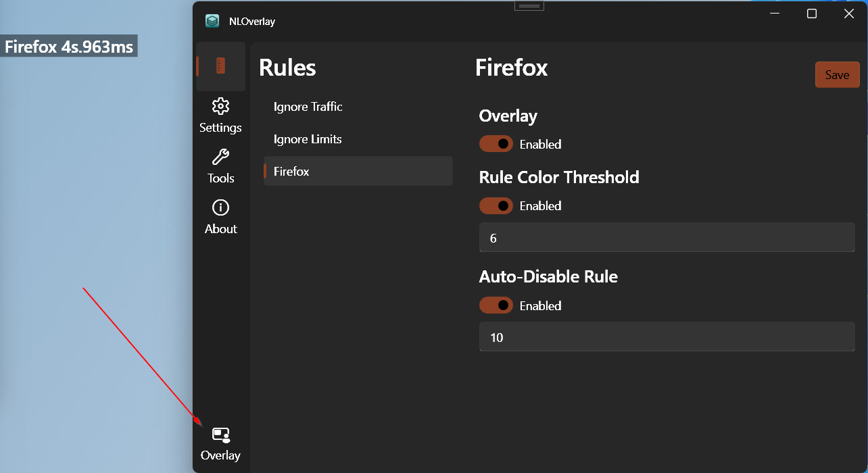Click the Firefox latency overlay label
The image size is (868, 473).
(x=69, y=47)
